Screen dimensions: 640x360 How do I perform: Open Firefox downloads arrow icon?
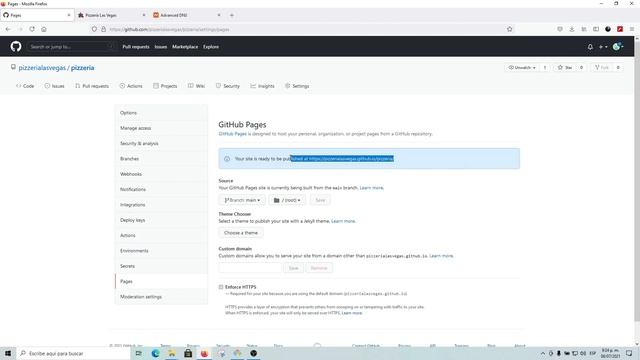pyautogui.click(x=572, y=29)
